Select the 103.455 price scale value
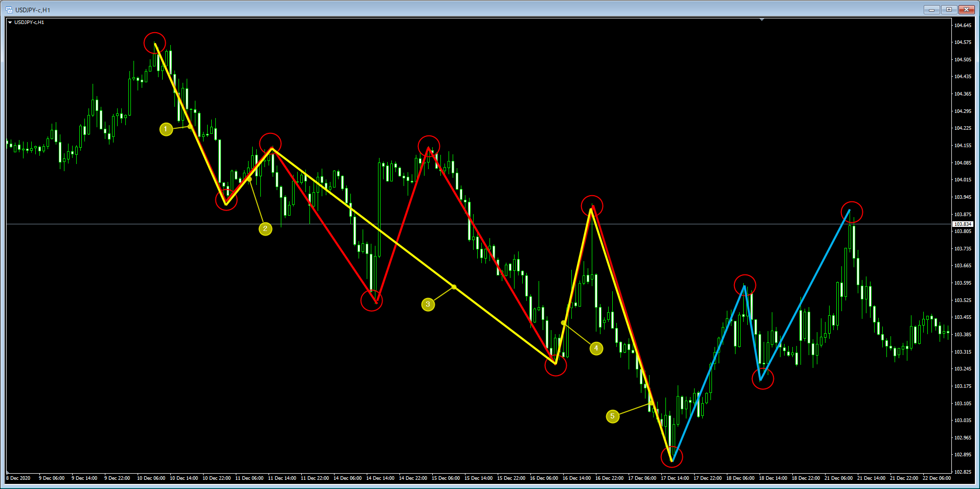 tap(963, 317)
